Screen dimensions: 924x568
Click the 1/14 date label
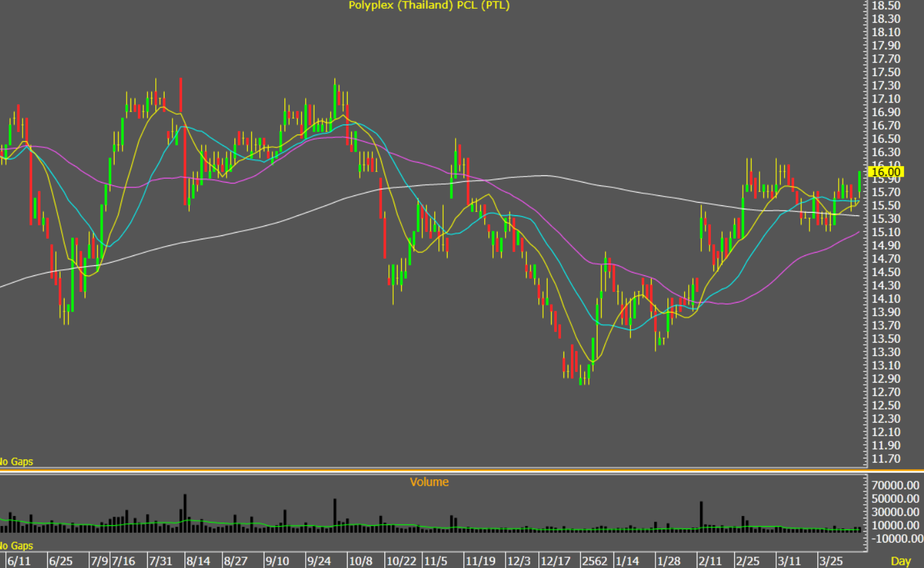628,560
